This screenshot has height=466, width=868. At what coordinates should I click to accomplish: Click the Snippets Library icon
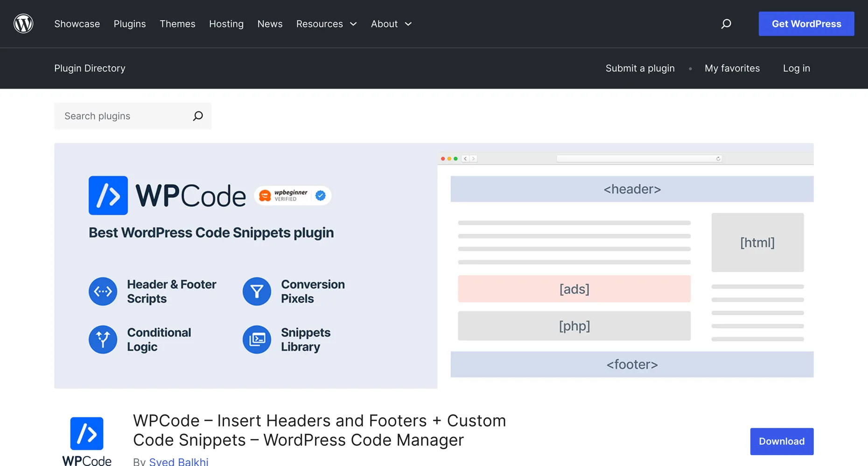coord(257,340)
